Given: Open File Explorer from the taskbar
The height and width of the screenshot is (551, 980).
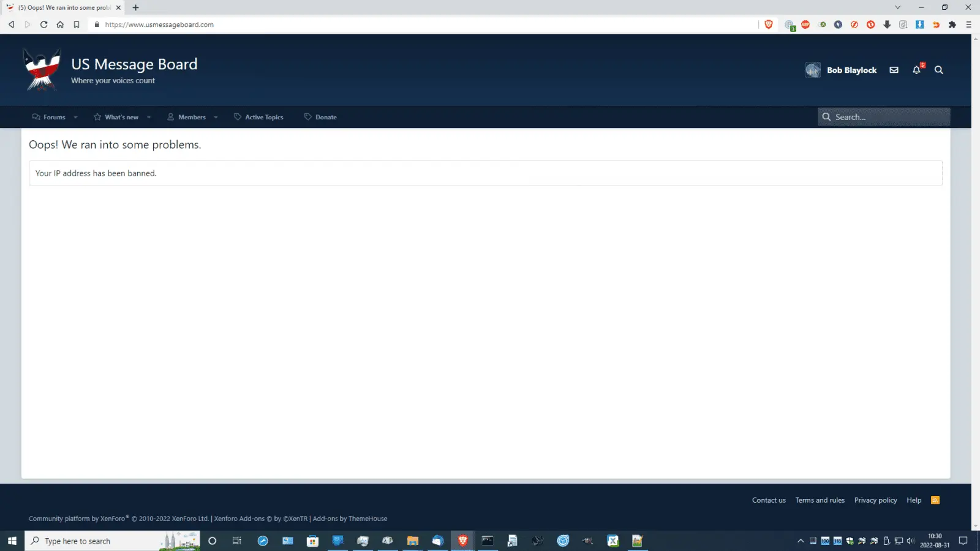Looking at the screenshot, I should point(412,541).
